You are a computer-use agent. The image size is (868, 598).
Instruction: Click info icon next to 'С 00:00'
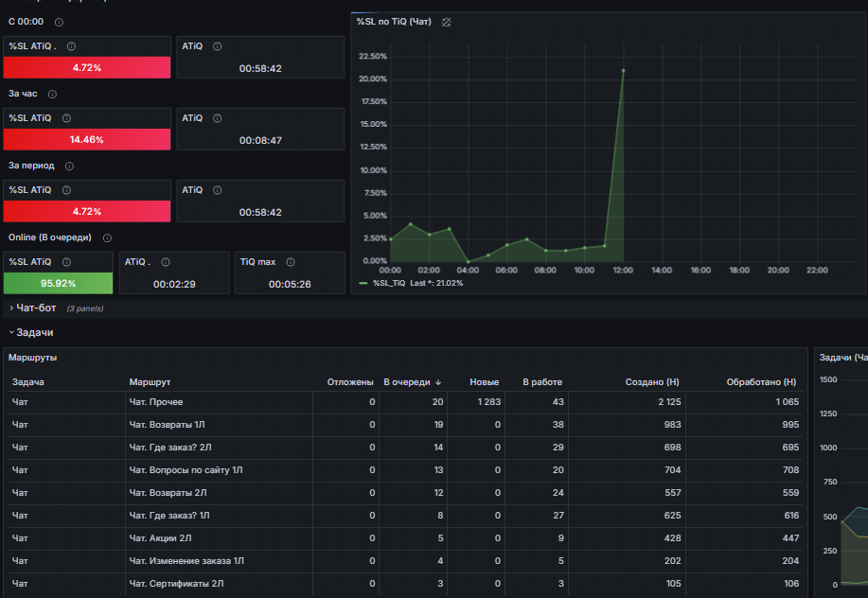click(x=59, y=22)
